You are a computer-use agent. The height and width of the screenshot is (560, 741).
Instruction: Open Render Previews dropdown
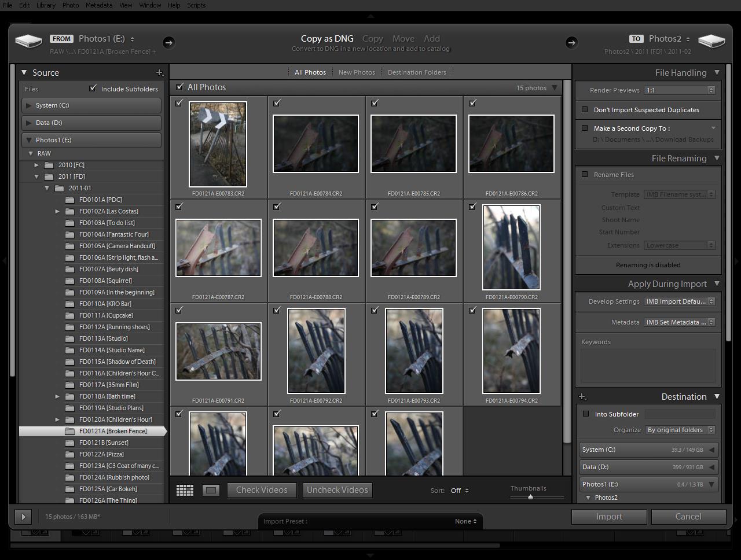[x=680, y=90]
